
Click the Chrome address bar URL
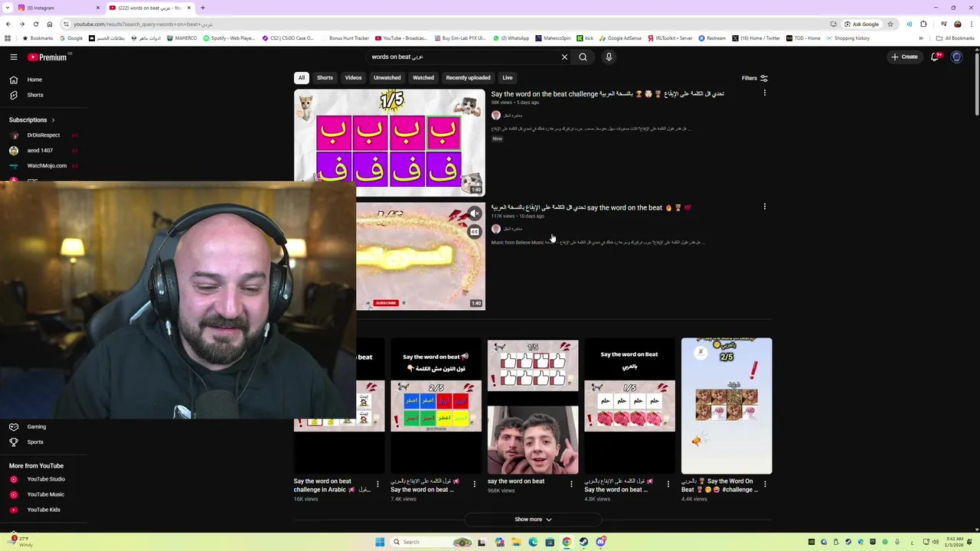click(x=142, y=24)
